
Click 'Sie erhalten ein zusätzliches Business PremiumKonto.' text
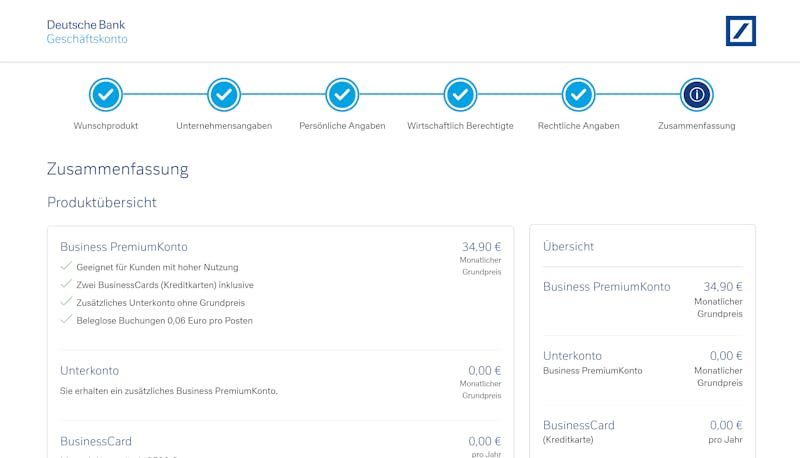(x=169, y=391)
